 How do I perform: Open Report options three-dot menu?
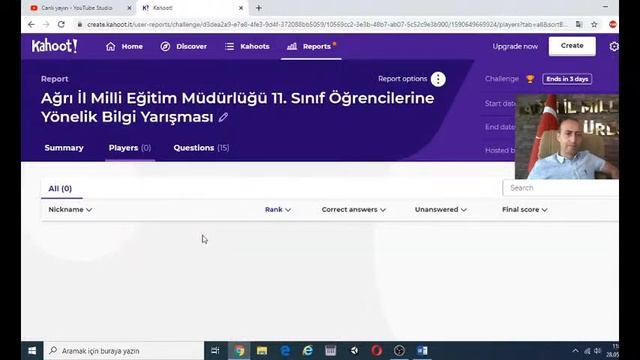click(438, 79)
